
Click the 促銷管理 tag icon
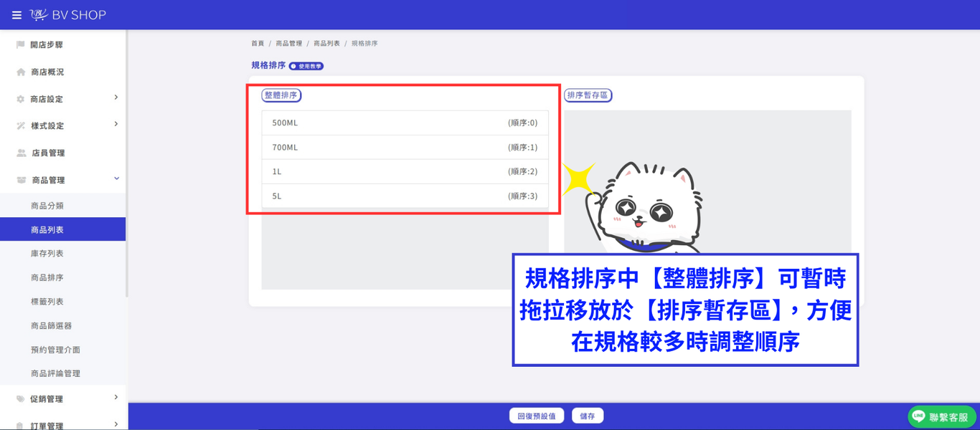(21, 399)
